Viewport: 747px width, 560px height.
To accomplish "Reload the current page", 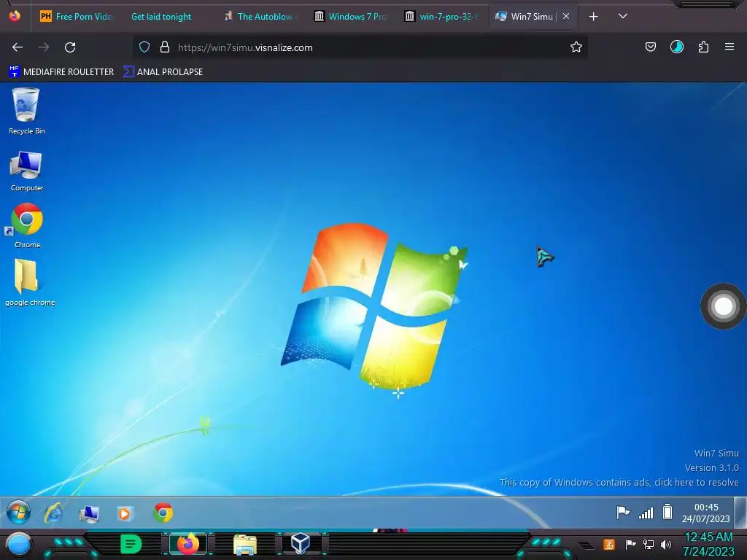I will [x=70, y=47].
